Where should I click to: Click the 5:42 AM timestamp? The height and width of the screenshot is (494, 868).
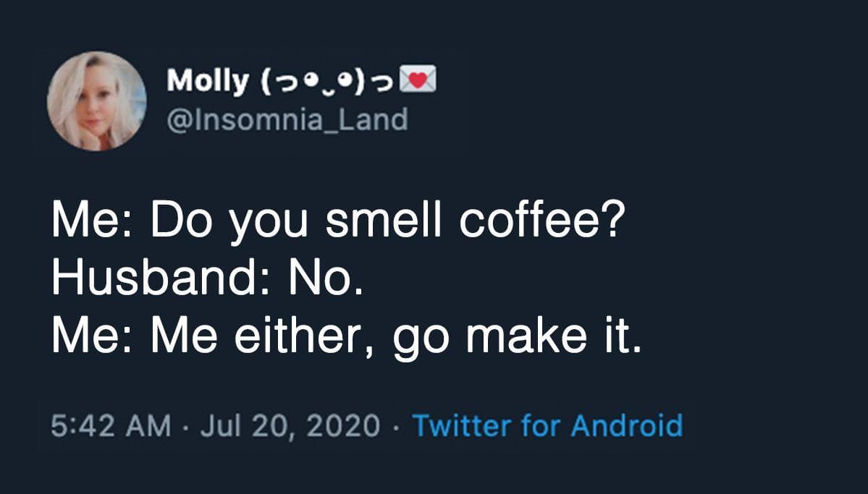111,425
